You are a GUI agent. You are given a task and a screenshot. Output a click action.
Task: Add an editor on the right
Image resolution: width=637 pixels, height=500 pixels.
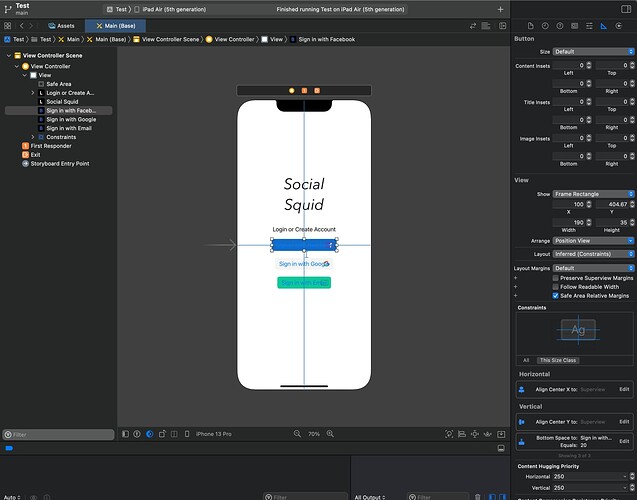point(503,26)
